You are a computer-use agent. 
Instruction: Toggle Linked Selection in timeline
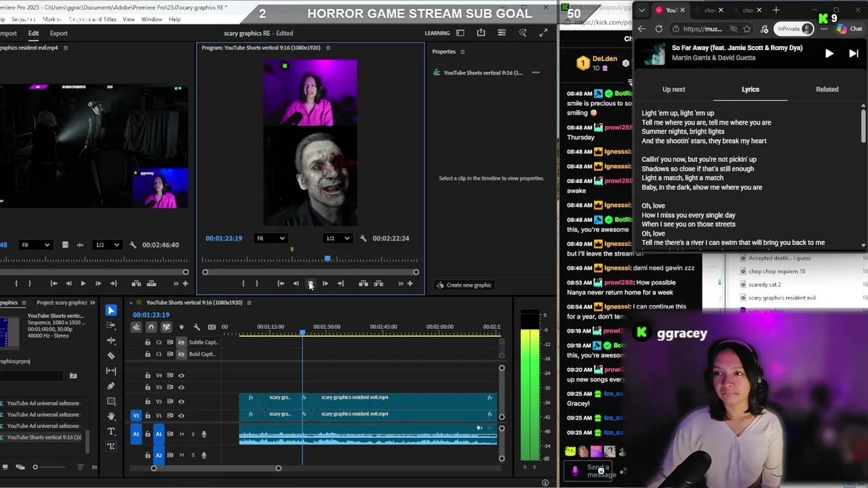[x=166, y=327]
